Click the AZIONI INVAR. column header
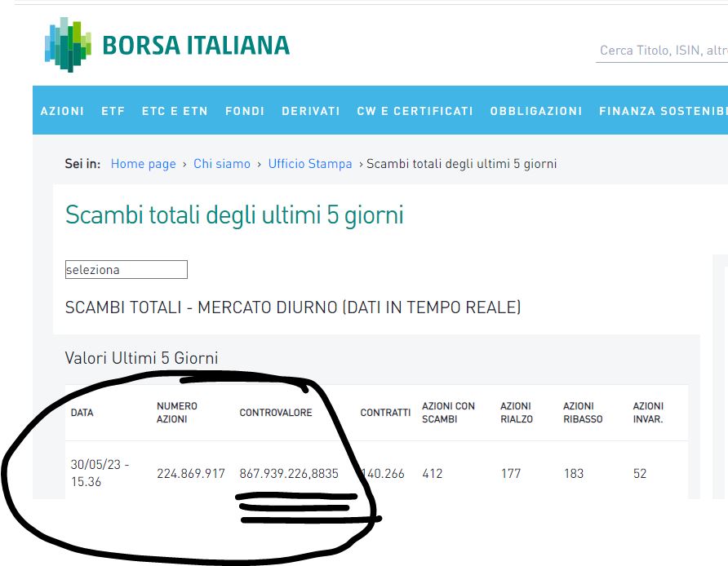 pyautogui.click(x=648, y=413)
